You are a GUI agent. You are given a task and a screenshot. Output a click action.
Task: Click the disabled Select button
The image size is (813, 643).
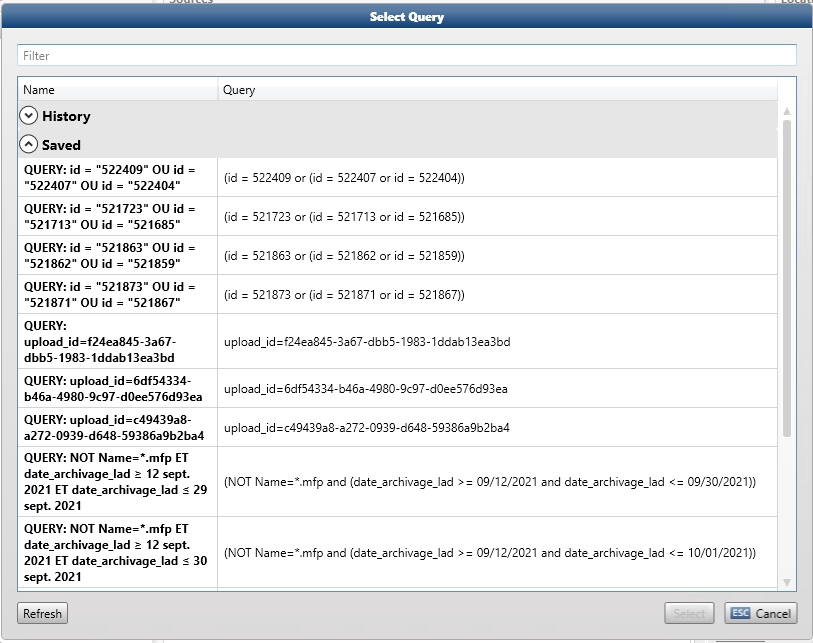pos(690,613)
